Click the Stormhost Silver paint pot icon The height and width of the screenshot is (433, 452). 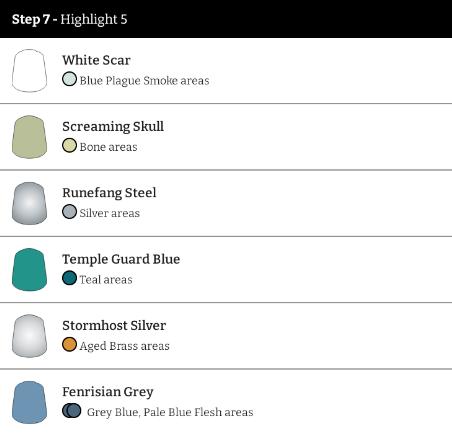coord(29,336)
